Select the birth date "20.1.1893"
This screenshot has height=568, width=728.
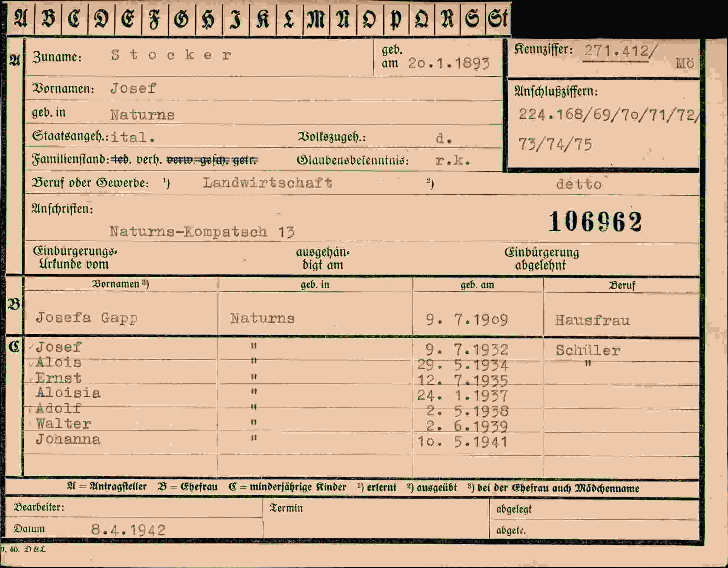click(x=449, y=63)
